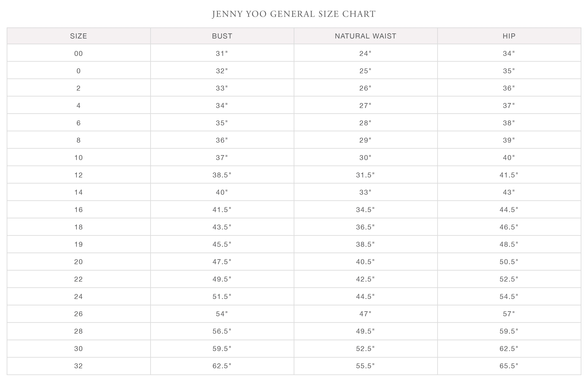This screenshot has width=588, height=382.
Task: Select the bust value 31" for size 00
Action: 222,54
